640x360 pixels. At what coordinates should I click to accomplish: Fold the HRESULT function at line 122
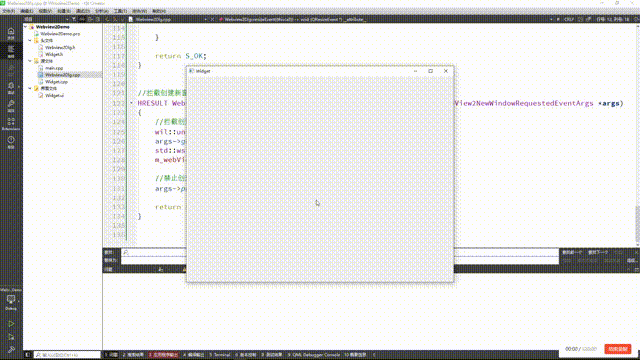click(x=131, y=103)
